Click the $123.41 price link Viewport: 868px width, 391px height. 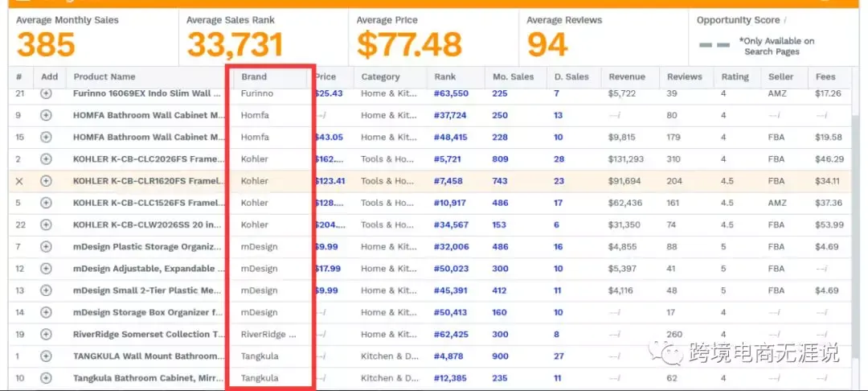[331, 181]
